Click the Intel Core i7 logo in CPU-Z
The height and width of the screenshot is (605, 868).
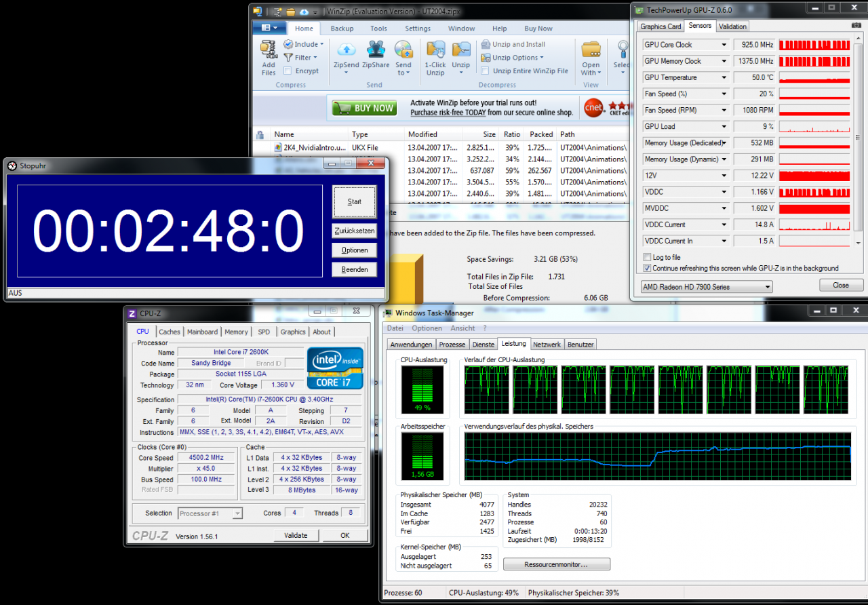click(335, 368)
